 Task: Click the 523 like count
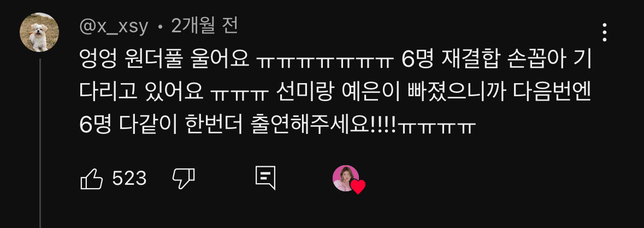(x=129, y=179)
